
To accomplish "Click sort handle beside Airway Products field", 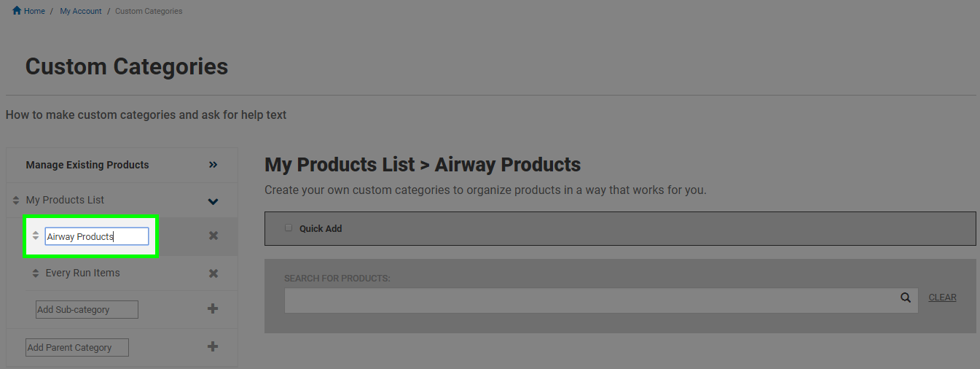I will pyautogui.click(x=36, y=236).
